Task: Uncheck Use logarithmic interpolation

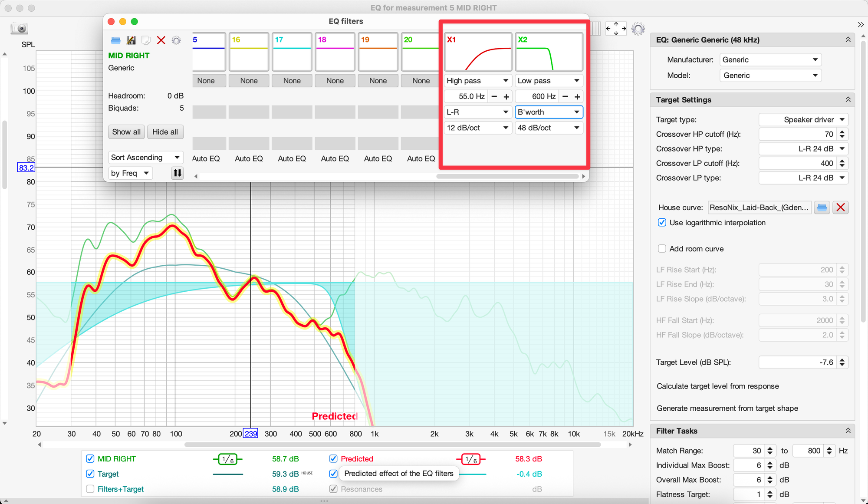Action: point(662,223)
